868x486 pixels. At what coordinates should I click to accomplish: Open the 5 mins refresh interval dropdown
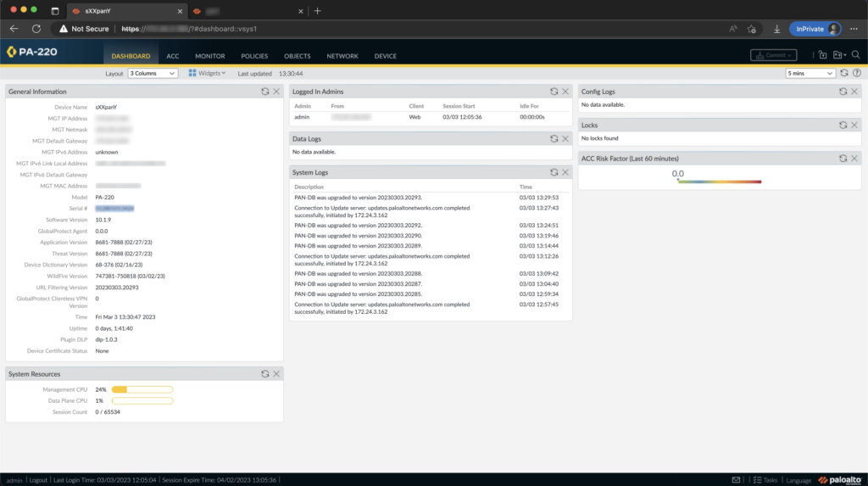[x=810, y=73]
